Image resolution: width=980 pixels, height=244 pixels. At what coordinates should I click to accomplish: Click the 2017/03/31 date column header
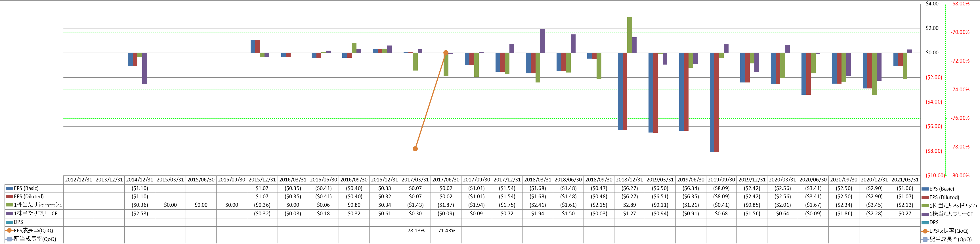415,179
